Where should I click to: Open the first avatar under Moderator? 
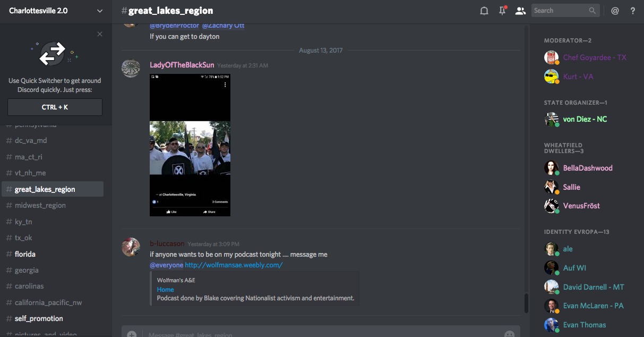click(x=551, y=57)
